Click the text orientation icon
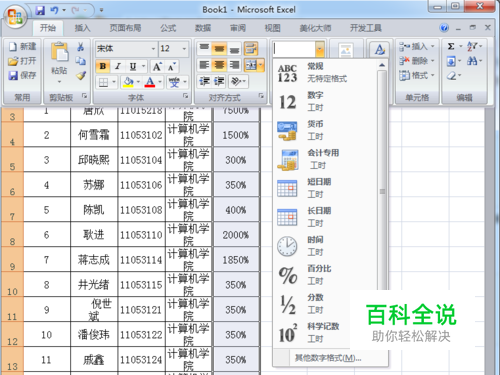The height and width of the screenshot is (375, 500). pos(236,81)
